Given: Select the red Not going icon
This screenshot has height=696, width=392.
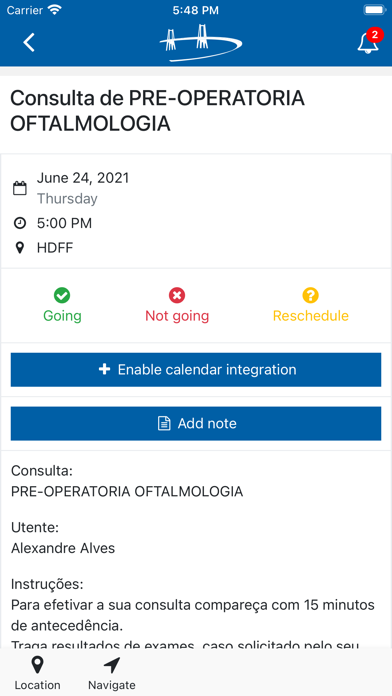Looking at the screenshot, I should coord(177,295).
